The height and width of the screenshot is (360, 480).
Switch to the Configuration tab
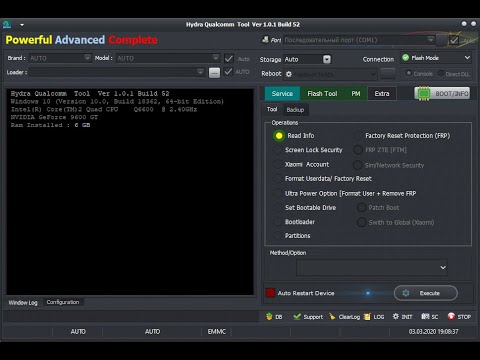pyautogui.click(x=63, y=302)
